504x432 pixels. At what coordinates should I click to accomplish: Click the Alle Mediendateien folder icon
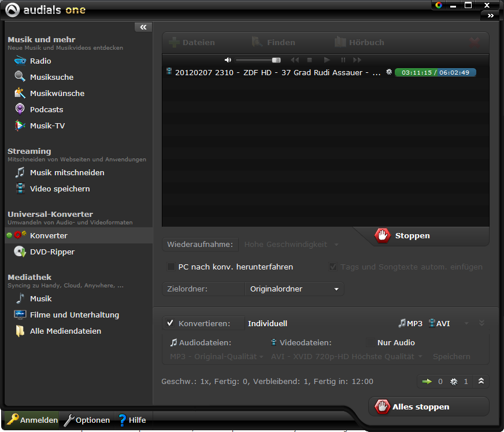click(20, 331)
